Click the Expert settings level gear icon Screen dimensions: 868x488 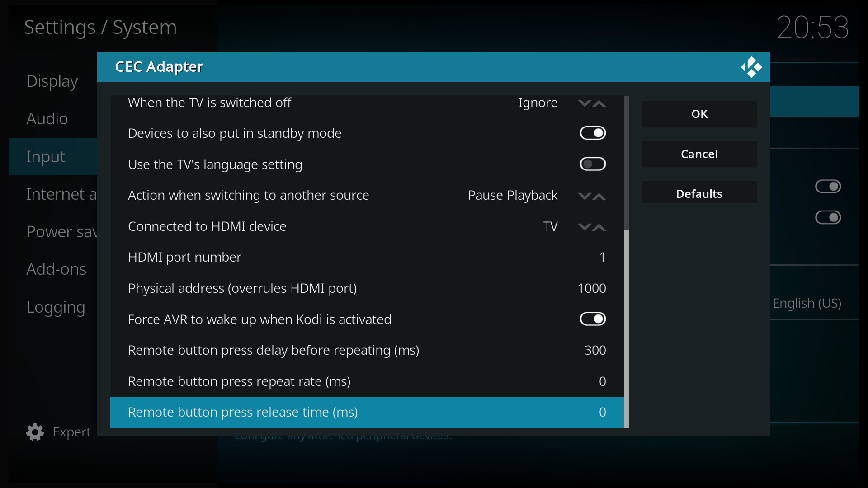(x=35, y=432)
